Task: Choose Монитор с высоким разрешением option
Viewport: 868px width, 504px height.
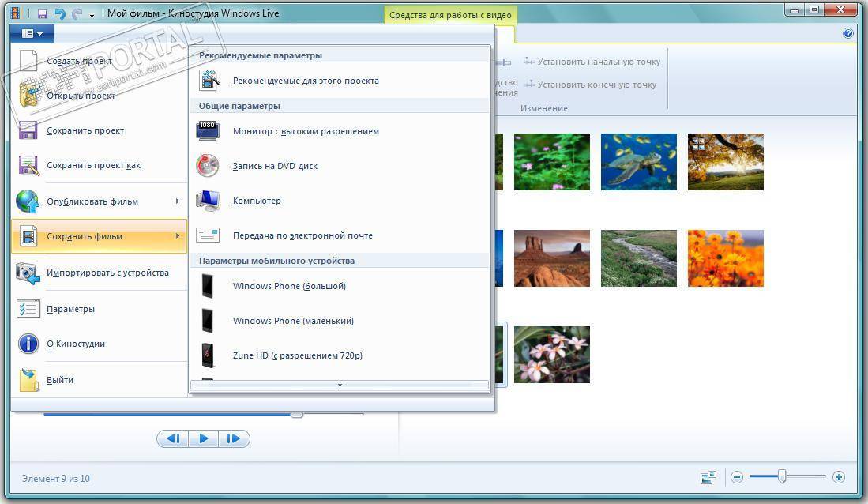Action: [340, 131]
